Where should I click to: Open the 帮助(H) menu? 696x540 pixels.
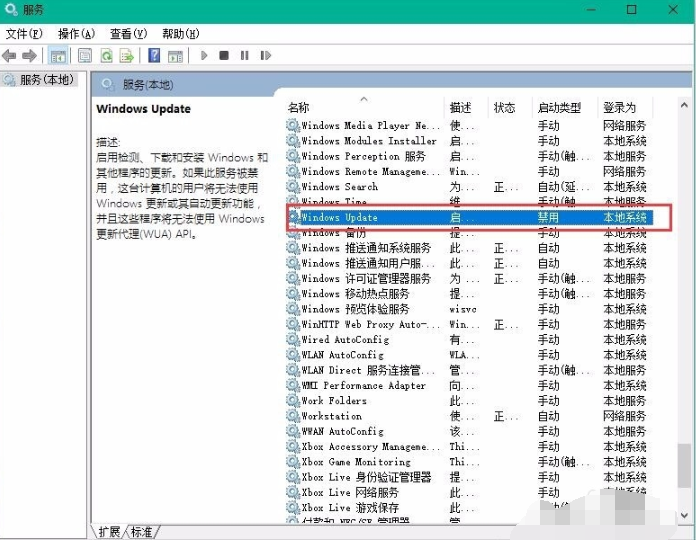pyautogui.click(x=181, y=34)
